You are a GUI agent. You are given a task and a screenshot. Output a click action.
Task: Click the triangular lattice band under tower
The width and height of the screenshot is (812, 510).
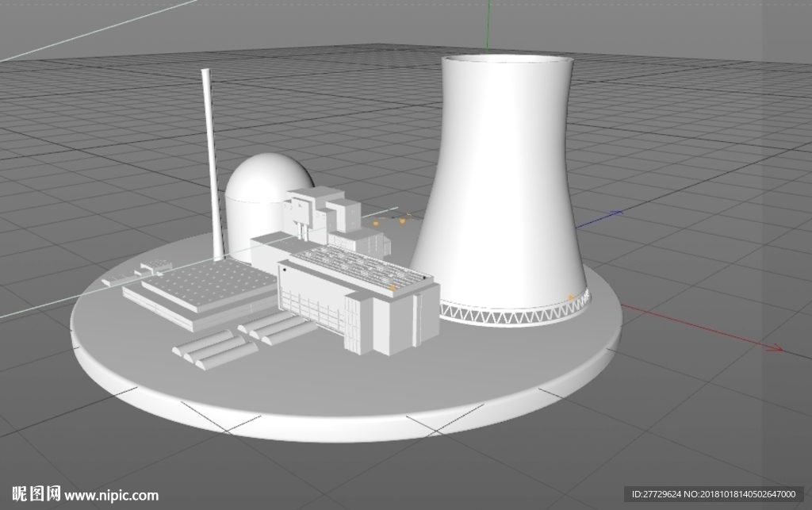(515, 312)
